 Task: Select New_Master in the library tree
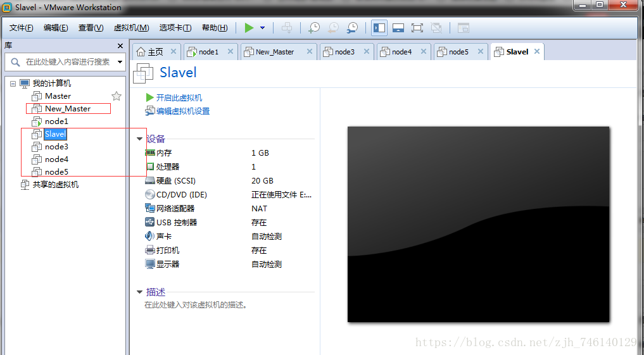point(68,109)
